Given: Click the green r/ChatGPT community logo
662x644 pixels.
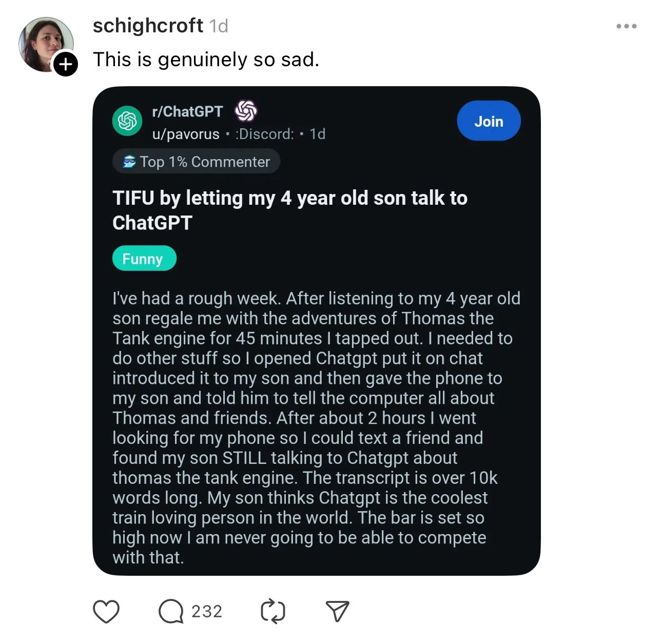Looking at the screenshot, I should (127, 121).
